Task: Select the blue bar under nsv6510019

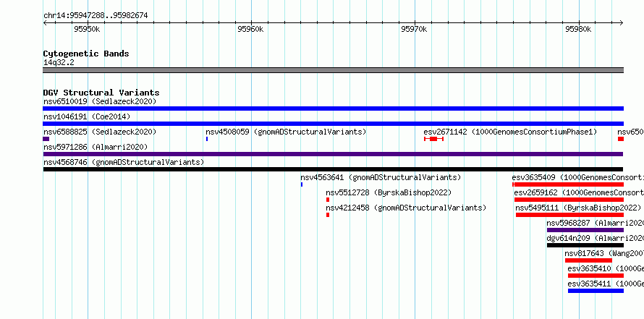Action: (x=333, y=109)
